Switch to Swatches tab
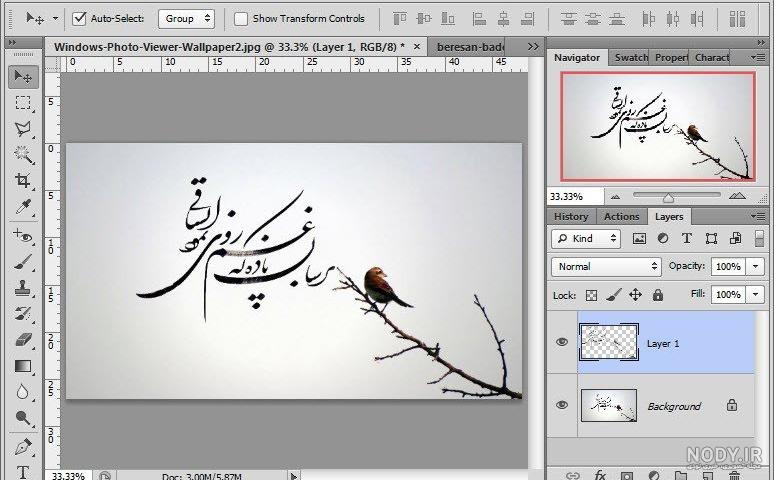774x480 pixels. (x=630, y=58)
